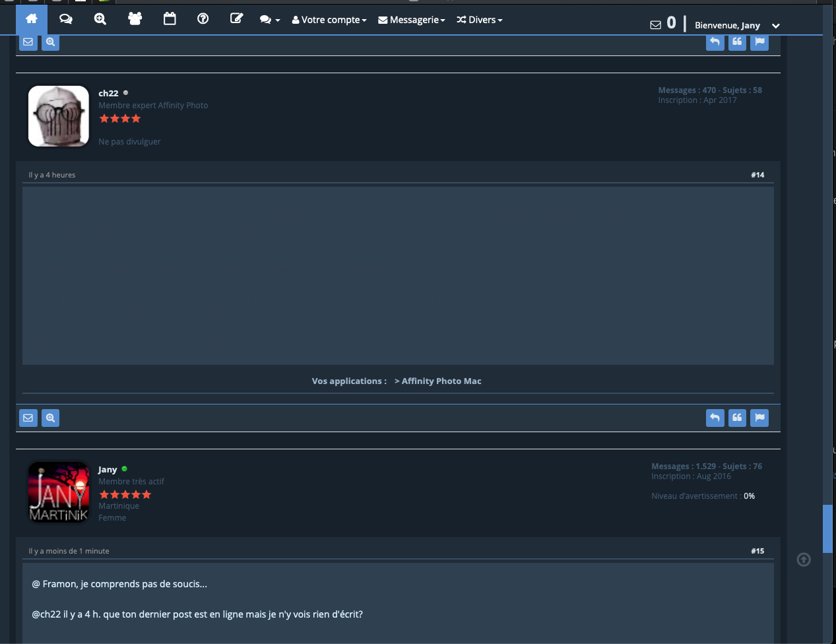Screen dimensions: 836x644
Task: Click 'Membre expert Affinity Photo' title
Action: [153, 106]
